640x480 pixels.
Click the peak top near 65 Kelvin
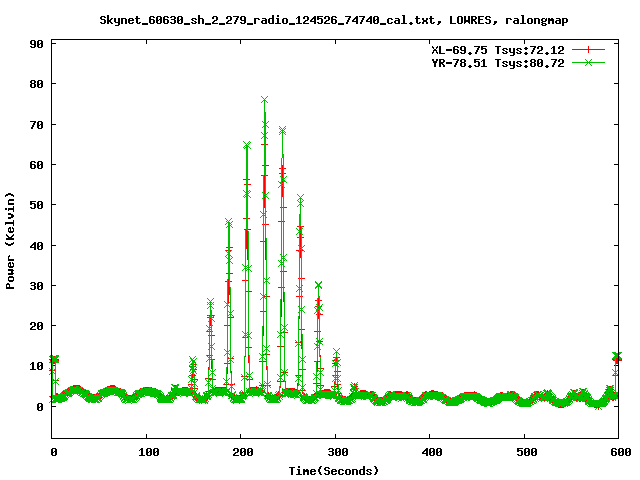pos(247,145)
